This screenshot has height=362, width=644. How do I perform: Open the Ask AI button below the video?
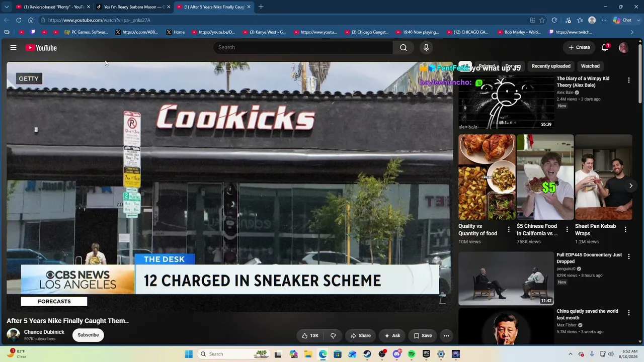coord(392,336)
